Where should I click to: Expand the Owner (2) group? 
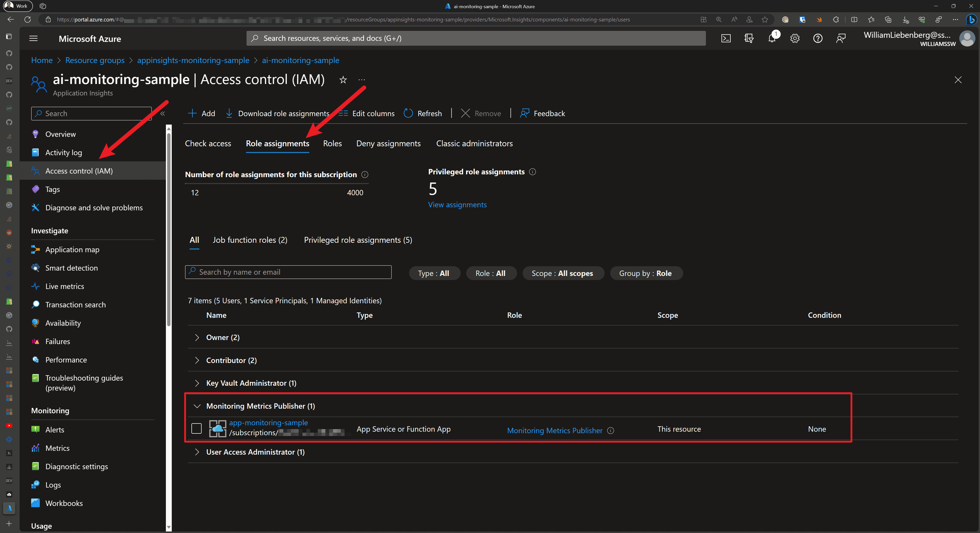[x=197, y=337]
